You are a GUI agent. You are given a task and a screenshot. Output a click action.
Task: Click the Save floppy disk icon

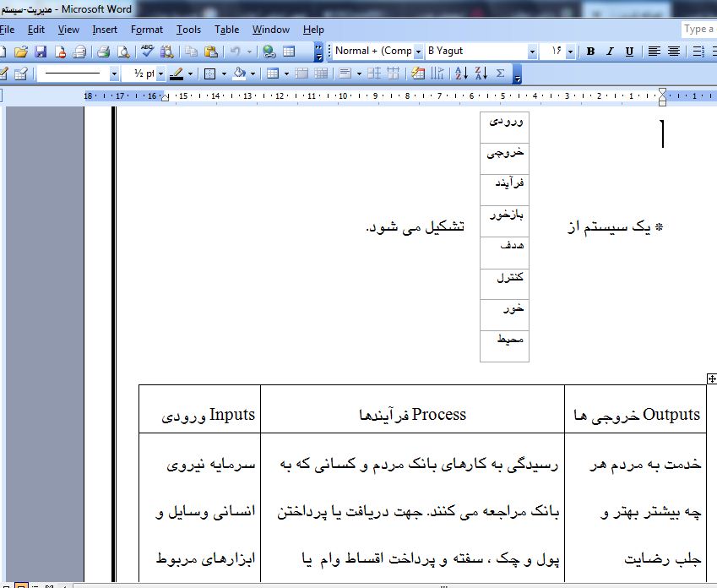[41, 52]
